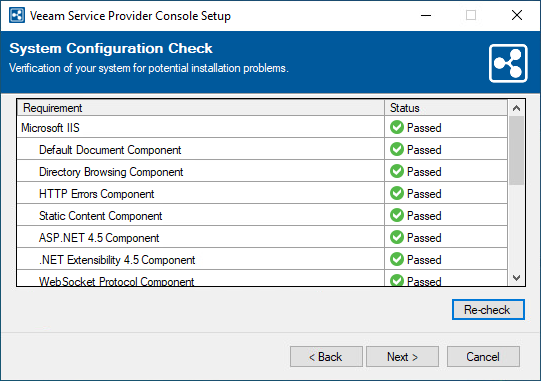Click the green check icon for Static Content Component
This screenshot has width=541, height=381.
(x=397, y=216)
